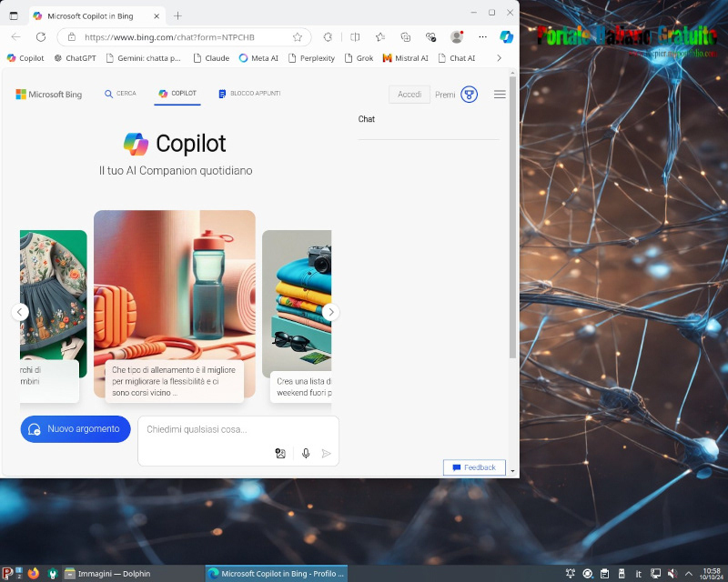Viewport: 728px width, 582px height.
Task: Open notifications bell in system tray
Action: click(x=571, y=574)
